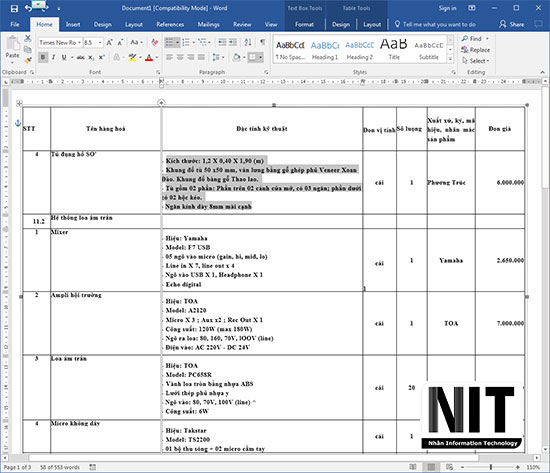Click the Paste clipboard icon
Image resolution: width=550 pixels, height=473 pixels.
point(13,44)
